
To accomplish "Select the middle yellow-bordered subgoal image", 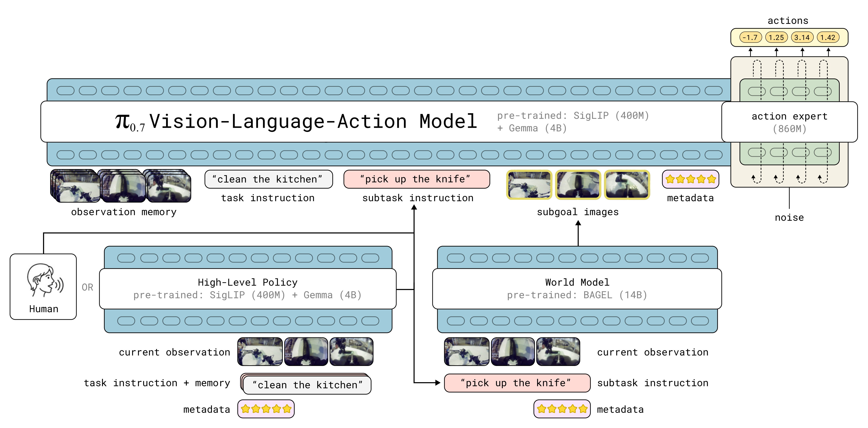I will point(578,185).
